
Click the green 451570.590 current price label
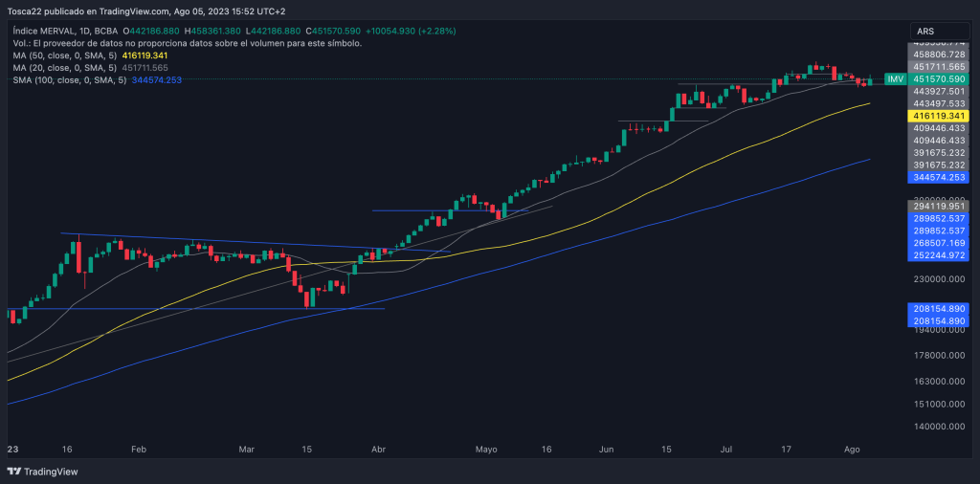point(939,78)
